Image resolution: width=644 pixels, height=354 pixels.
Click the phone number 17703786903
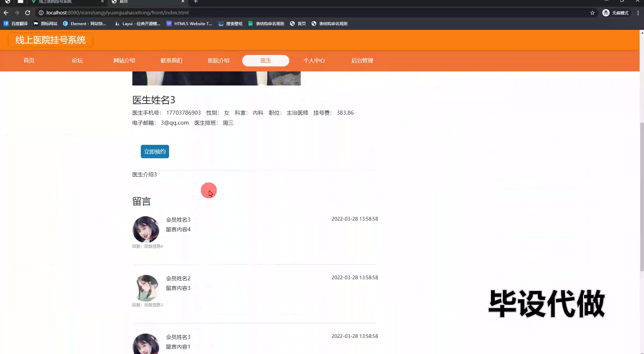(183, 113)
